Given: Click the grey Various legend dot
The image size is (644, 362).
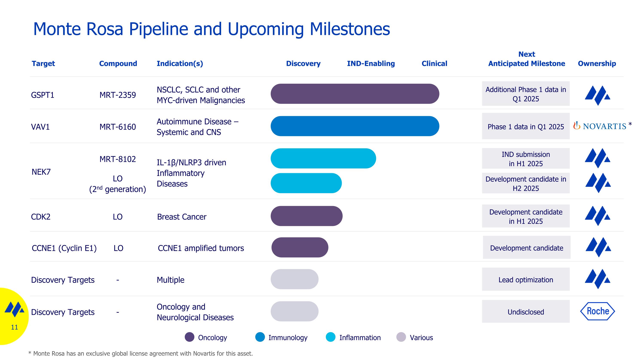Looking at the screenshot, I should 401,337.
